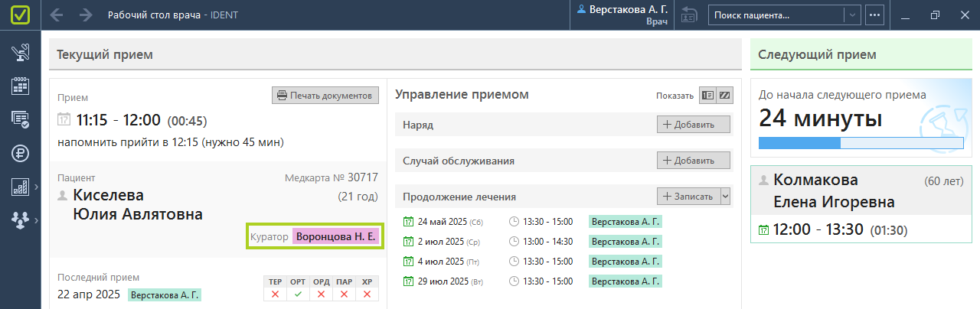Click the Поиск пациента search field
The width and height of the screenshot is (980, 309).
click(776, 15)
